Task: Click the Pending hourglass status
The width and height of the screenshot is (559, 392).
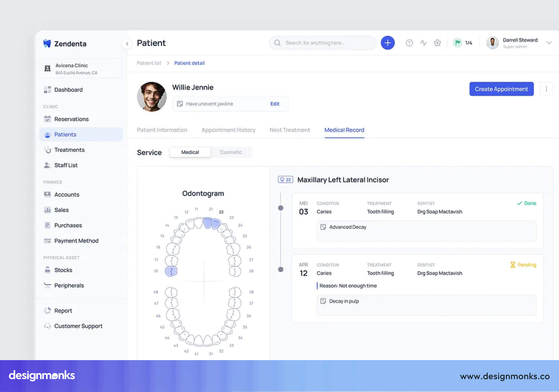Action: [523, 265]
